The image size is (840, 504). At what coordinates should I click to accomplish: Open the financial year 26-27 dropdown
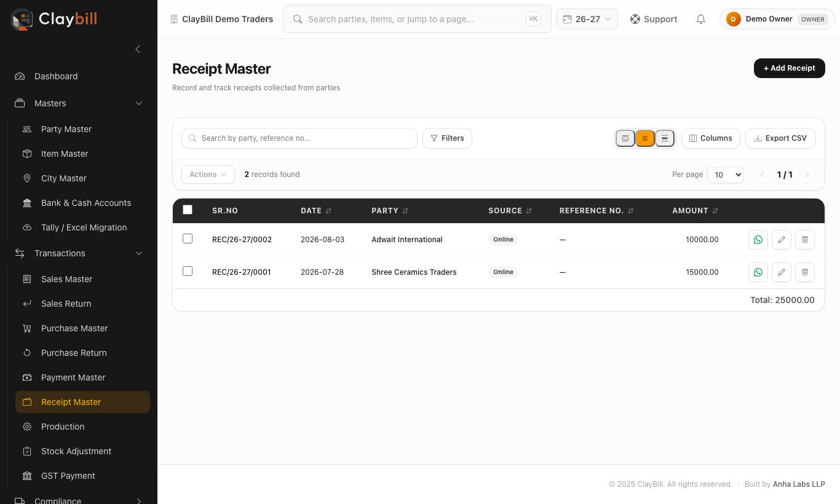coord(587,19)
